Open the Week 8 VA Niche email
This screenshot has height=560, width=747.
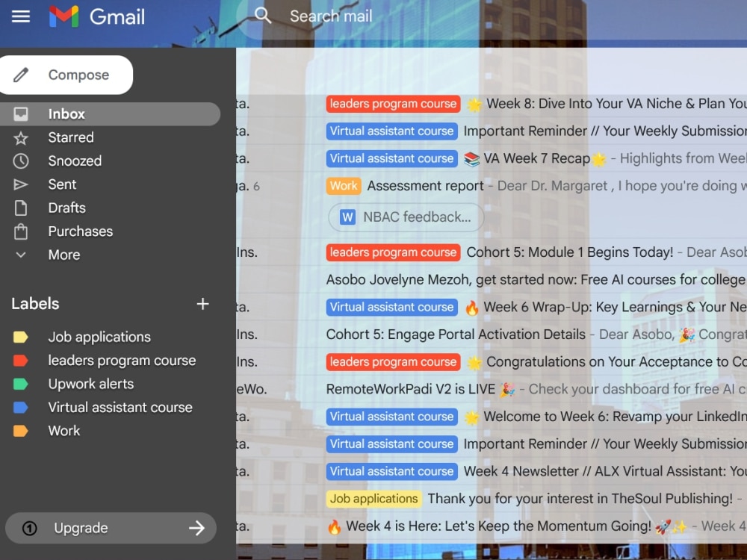click(x=492, y=104)
